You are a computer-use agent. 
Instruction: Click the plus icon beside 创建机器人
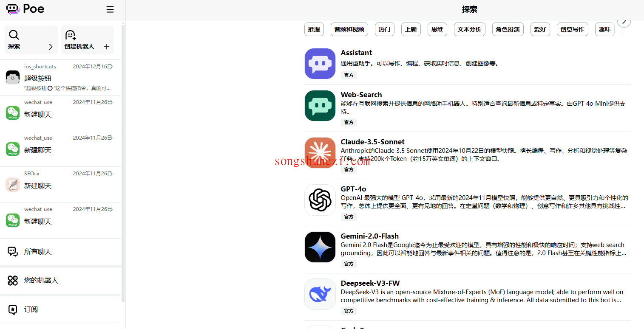point(107,47)
